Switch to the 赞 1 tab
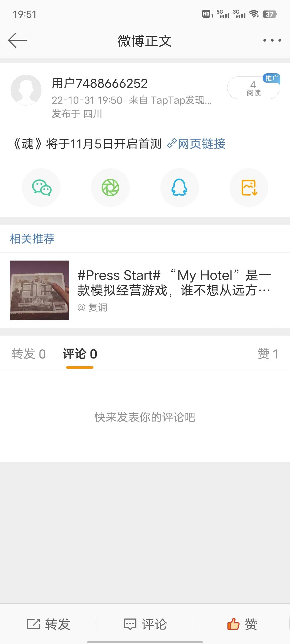Viewport: 290px width, 644px height. [268, 354]
